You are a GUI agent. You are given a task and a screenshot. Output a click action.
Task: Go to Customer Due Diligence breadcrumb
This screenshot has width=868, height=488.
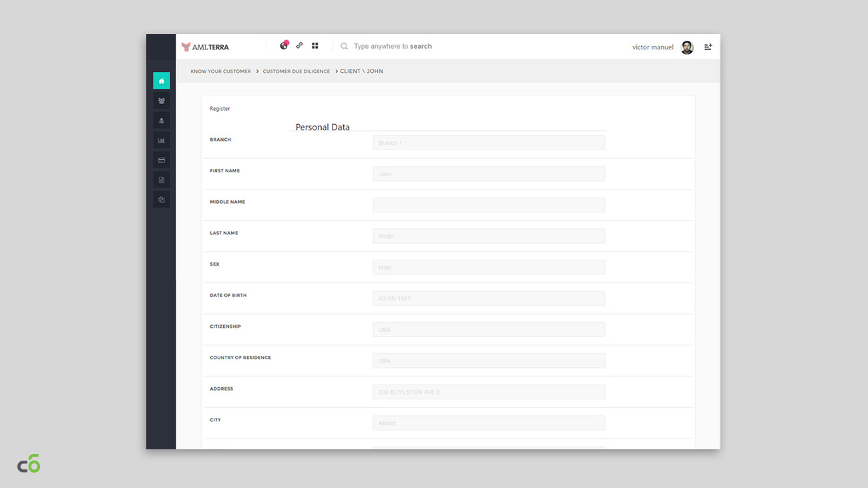[296, 71]
